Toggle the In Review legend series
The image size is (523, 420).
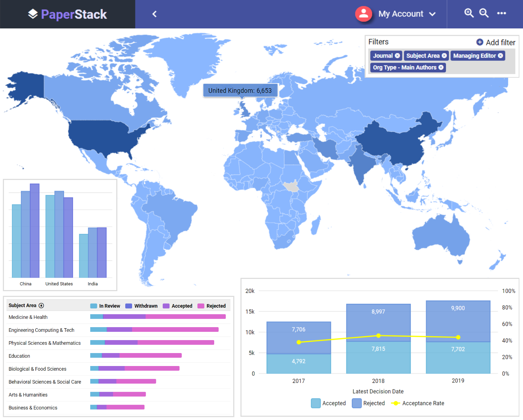click(x=105, y=306)
